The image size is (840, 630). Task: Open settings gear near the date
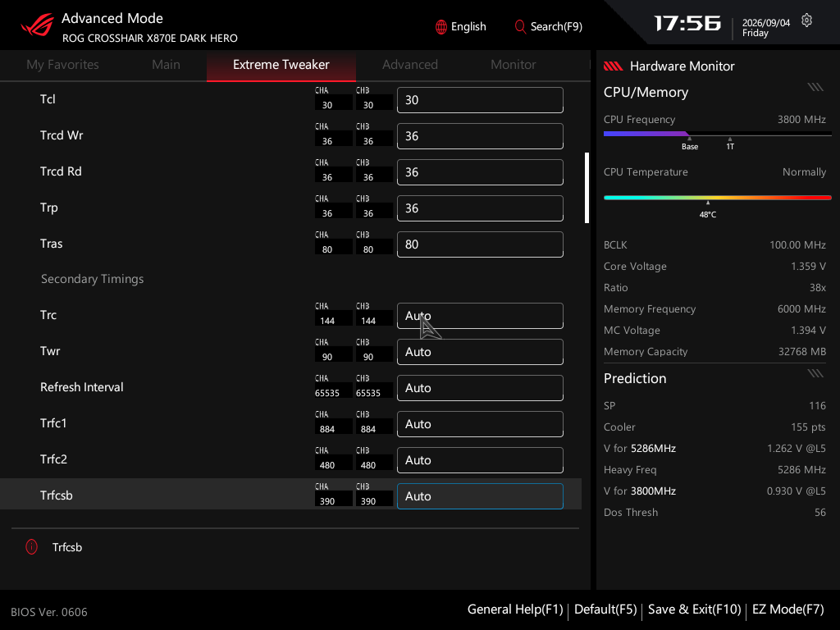tap(807, 21)
